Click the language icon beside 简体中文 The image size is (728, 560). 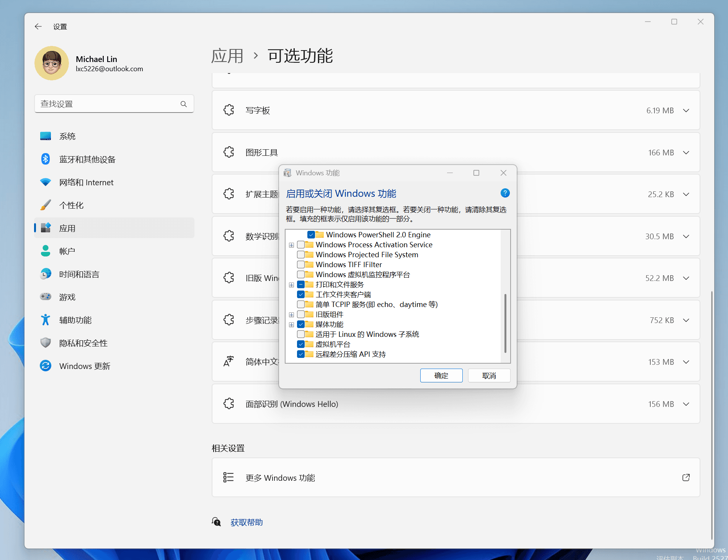pyautogui.click(x=229, y=361)
